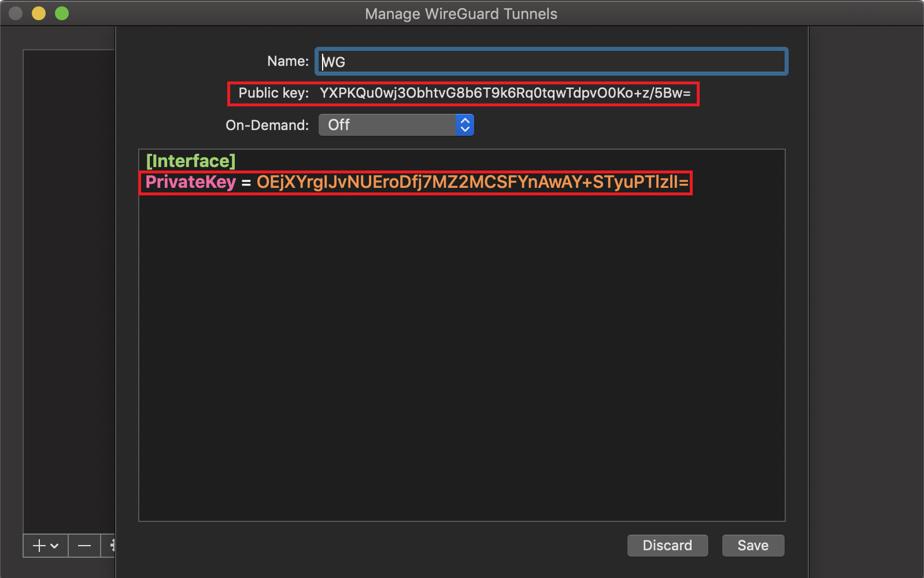Click the green zoom window button

coord(62,13)
